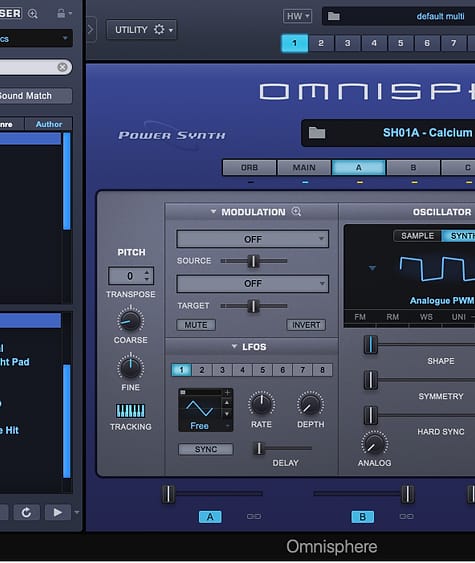Select LFO number 8

[x=322, y=370]
